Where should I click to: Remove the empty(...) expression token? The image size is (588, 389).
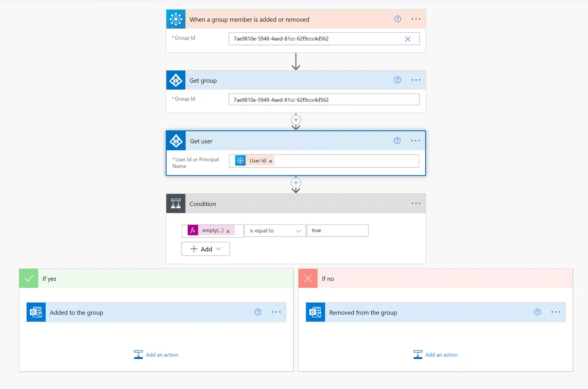[228, 231]
